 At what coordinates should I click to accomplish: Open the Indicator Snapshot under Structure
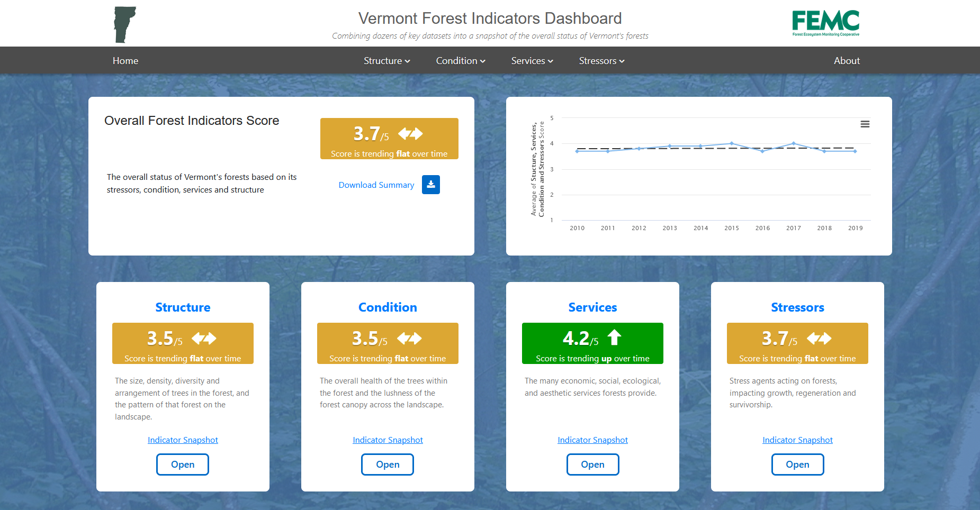(182, 440)
